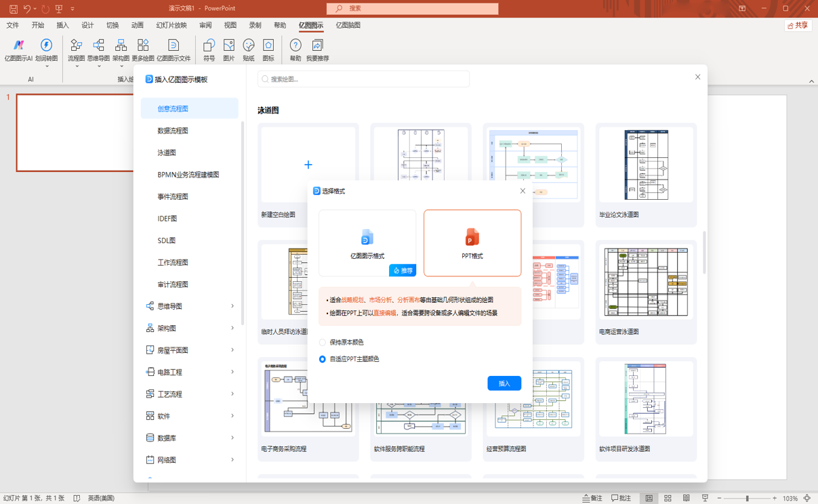Select 自适应PPT主题颜色 option
Image resolution: width=818 pixels, height=504 pixels.
pyautogui.click(x=323, y=359)
